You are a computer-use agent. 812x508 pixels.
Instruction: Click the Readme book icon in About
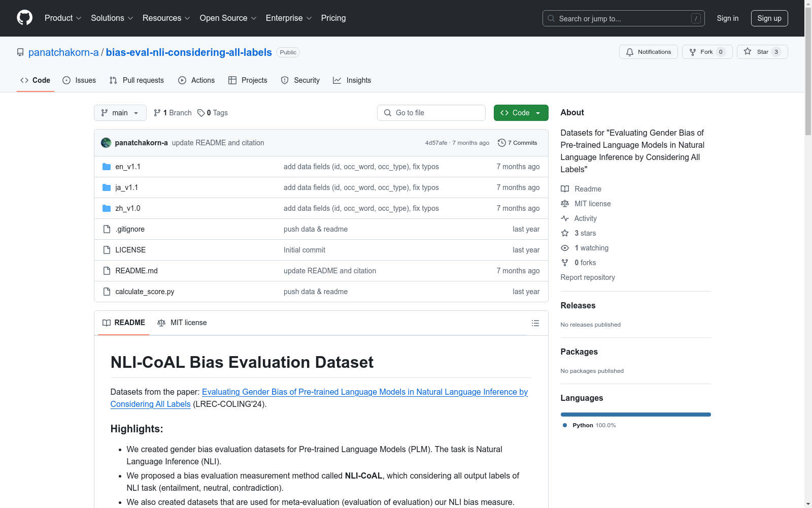pos(565,189)
